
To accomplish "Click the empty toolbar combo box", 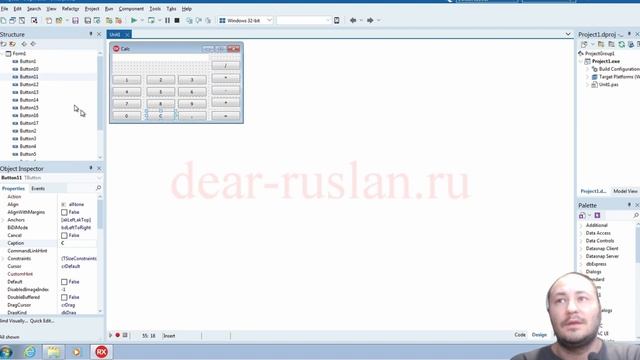I will click(303, 20).
